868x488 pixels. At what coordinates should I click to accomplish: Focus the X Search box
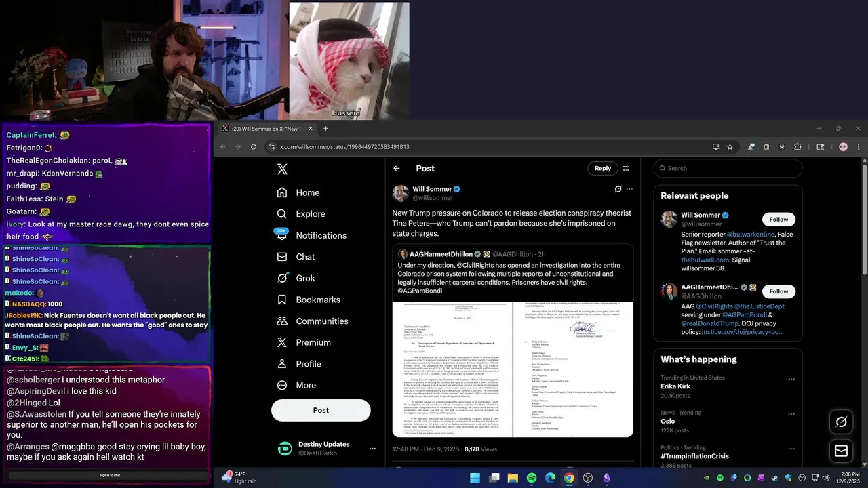[728, 168]
